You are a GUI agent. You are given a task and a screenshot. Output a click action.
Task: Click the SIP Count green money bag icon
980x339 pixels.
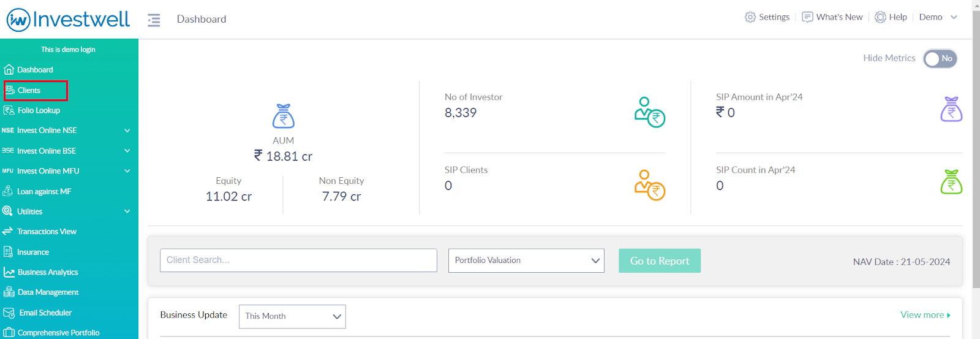[x=951, y=182]
